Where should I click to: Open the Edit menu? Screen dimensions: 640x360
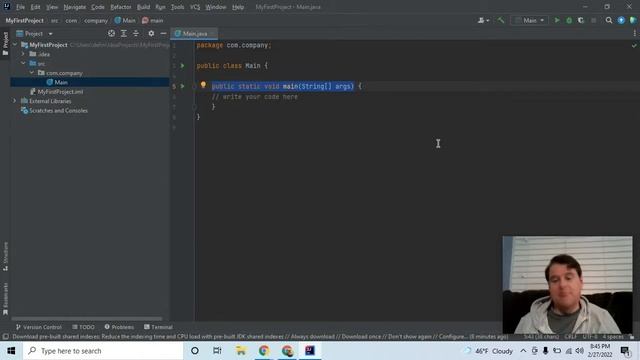[x=36, y=7]
